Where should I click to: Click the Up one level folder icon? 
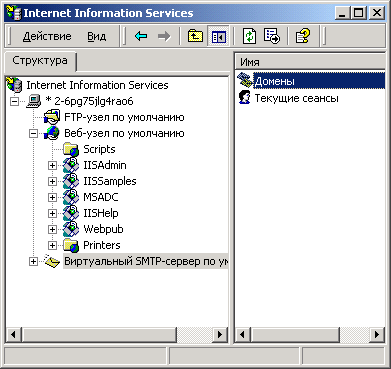click(195, 36)
